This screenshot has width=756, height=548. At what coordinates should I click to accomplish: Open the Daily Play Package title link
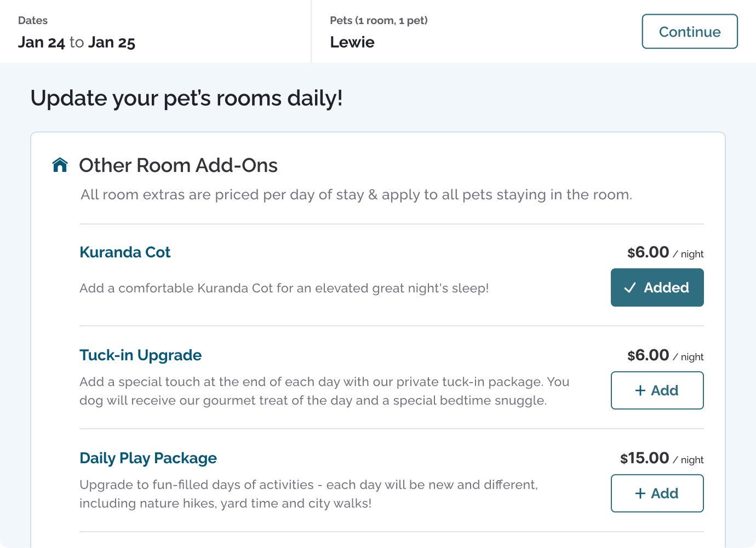(x=148, y=458)
